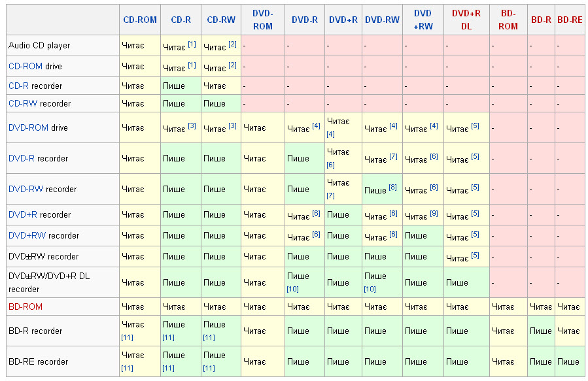The image size is (588, 381).
Task: Open footnote [11] in BD-R recorder row, CD-ROM column
Action: (127, 338)
